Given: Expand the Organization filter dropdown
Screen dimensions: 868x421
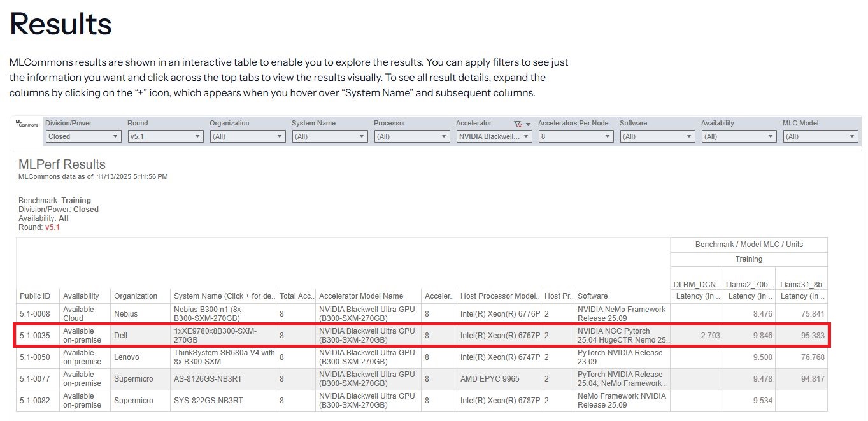Looking at the screenshot, I should [x=247, y=136].
